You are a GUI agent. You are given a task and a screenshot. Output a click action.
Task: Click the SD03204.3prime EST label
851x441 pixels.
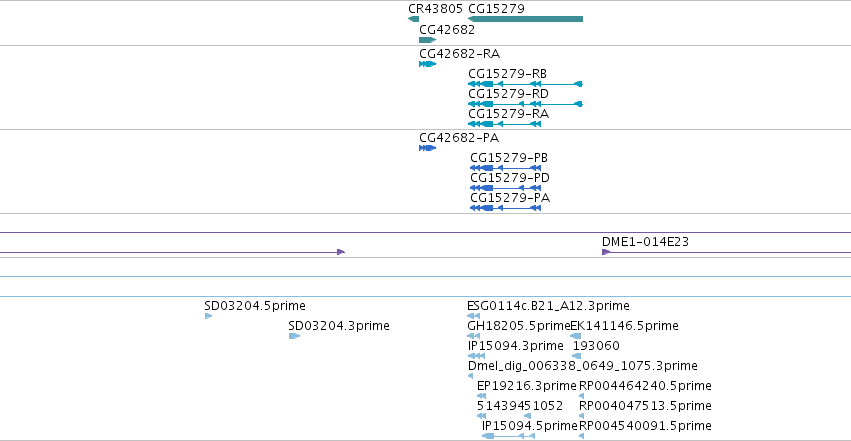[x=339, y=326]
